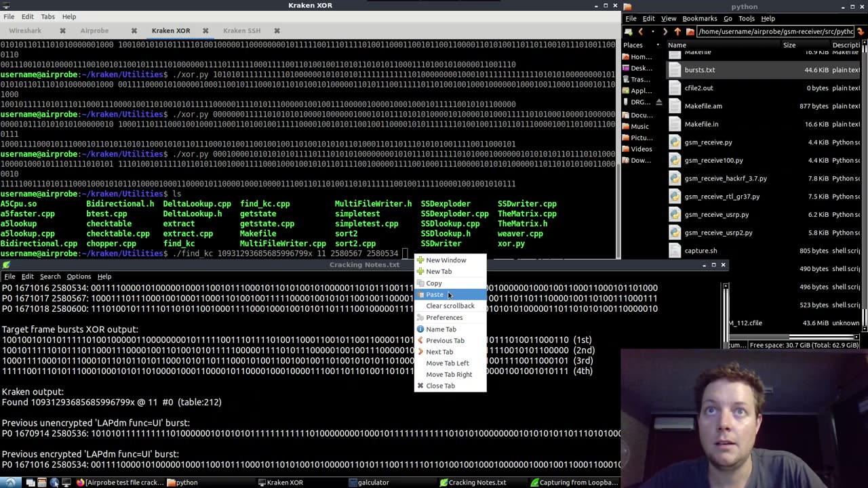Click Close Tab in the context menu

pyautogui.click(x=450, y=386)
